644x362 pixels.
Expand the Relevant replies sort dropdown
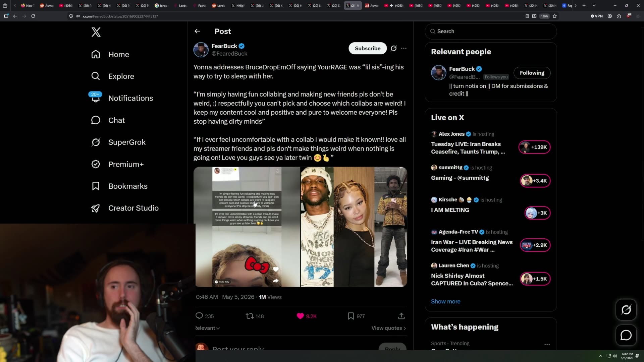[x=208, y=328]
